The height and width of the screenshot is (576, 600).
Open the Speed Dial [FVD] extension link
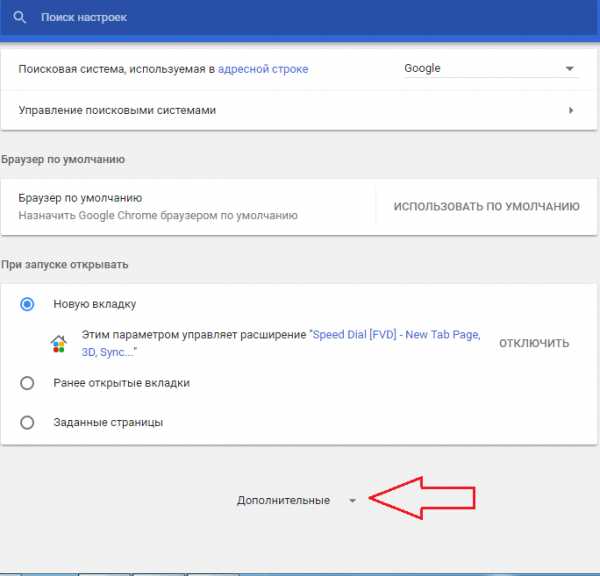(x=395, y=337)
